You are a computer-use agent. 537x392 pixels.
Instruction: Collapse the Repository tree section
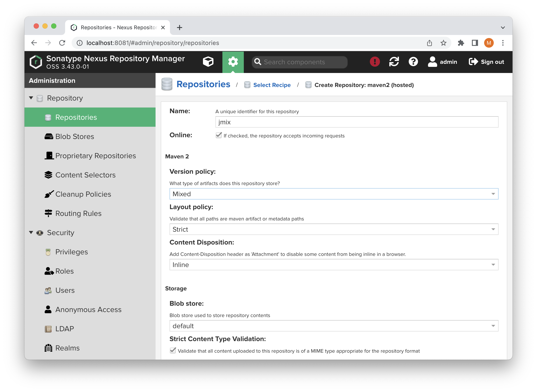click(x=31, y=98)
